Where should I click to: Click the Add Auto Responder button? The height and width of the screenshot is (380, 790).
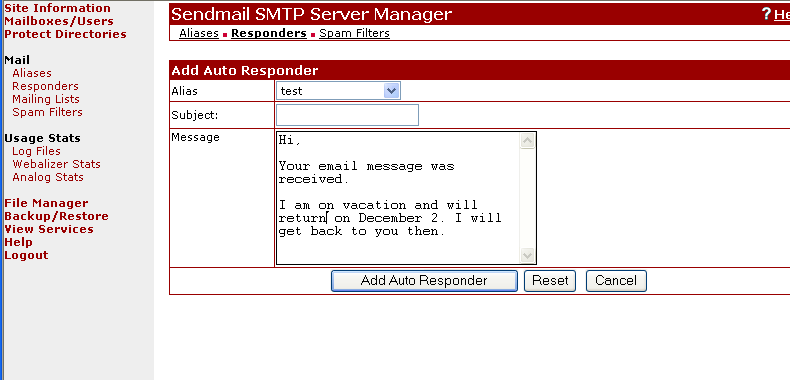point(424,281)
